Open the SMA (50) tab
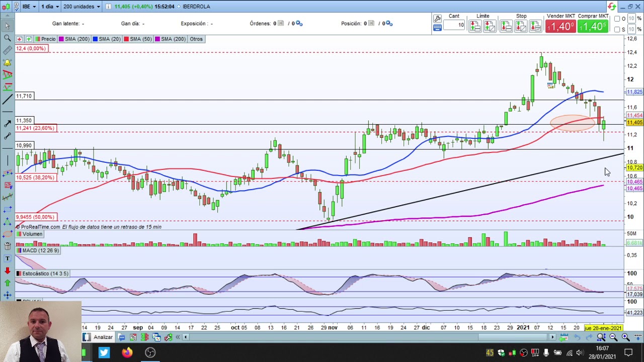The image size is (644, 362). pyautogui.click(x=138, y=39)
